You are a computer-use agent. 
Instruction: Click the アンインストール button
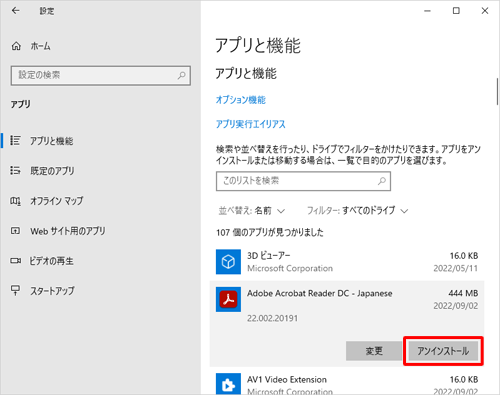pyautogui.click(x=443, y=351)
